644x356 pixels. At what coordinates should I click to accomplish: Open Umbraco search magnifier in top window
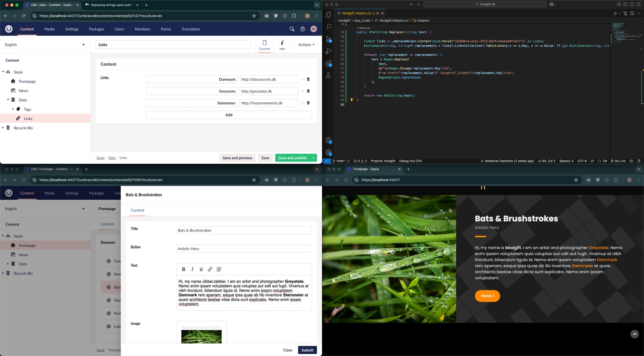(x=292, y=29)
